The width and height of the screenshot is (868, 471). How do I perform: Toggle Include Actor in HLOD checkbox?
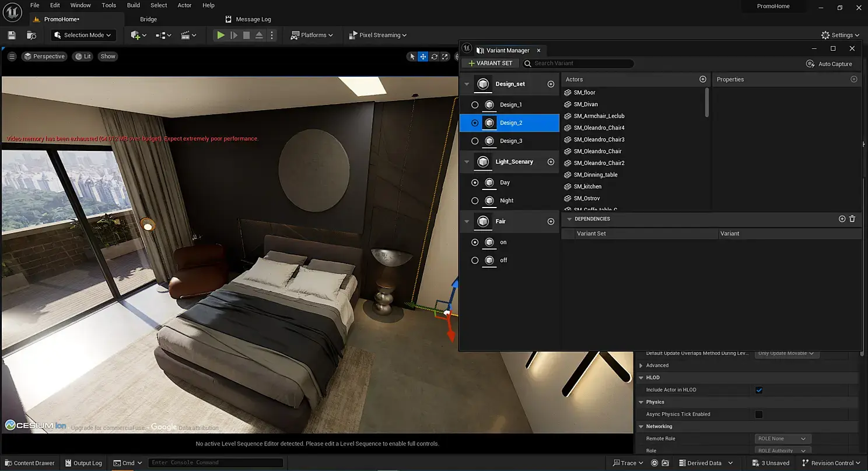point(759,390)
